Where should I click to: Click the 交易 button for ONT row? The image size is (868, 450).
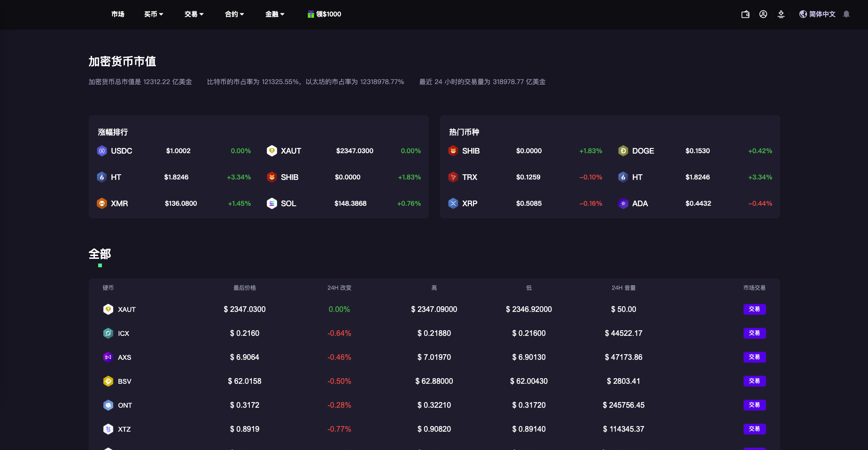[754, 405]
